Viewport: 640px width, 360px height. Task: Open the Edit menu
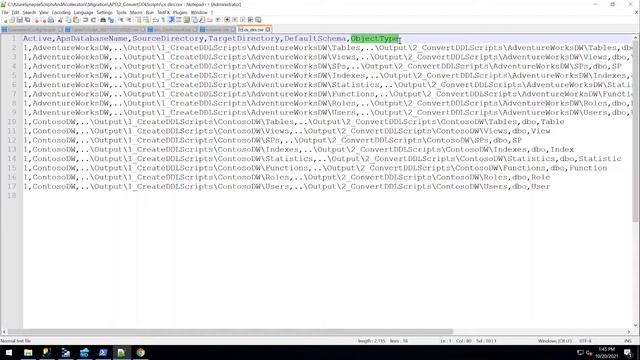tap(15, 13)
